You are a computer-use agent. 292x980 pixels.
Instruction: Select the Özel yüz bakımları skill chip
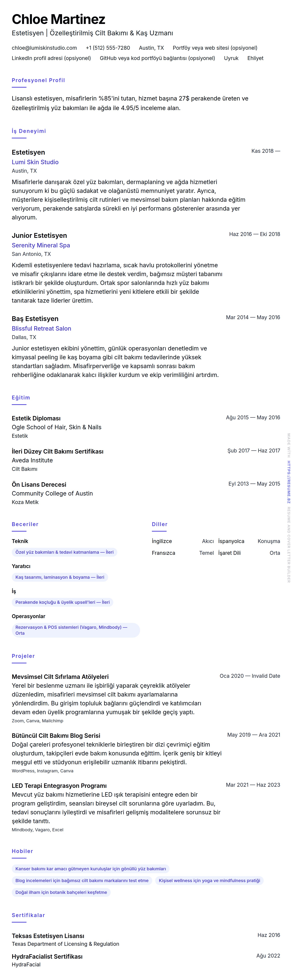64,552
